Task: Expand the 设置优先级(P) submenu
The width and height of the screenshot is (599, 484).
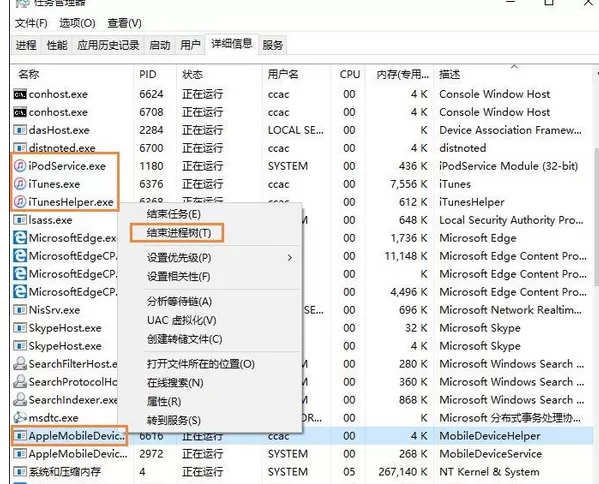Action: pyautogui.click(x=210, y=257)
